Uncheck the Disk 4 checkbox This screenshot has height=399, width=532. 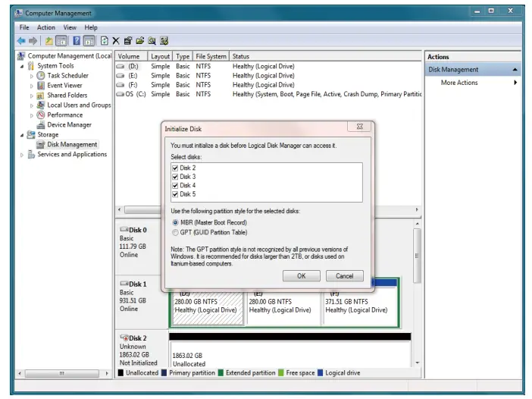point(175,185)
